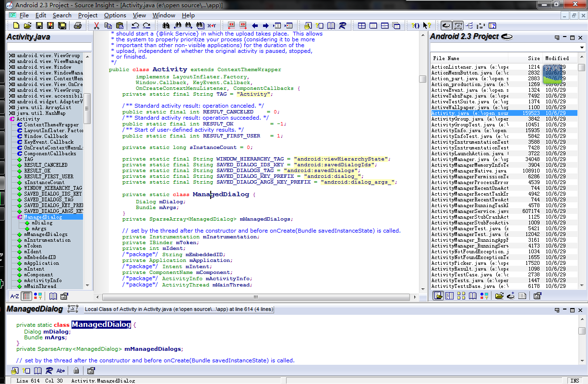The image size is (588, 384).
Task: Toggle the Project Window button in toolbar
Action: point(446,25)
